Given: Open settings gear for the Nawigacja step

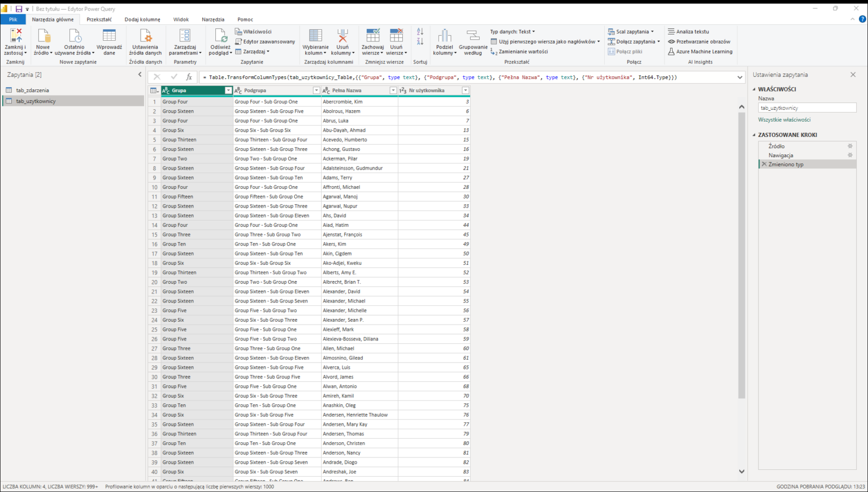Looking at the screenshot, I should (x=850, y=155).
